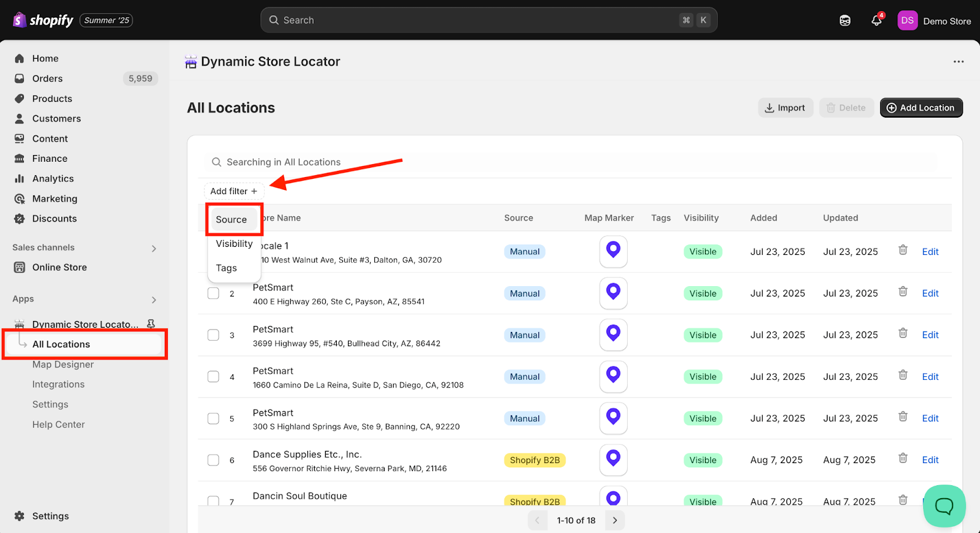The image size is (980, 533).
Task: Click the map marker for Bullhead City row
Action: pyautogui.click(x=613, y=335)
